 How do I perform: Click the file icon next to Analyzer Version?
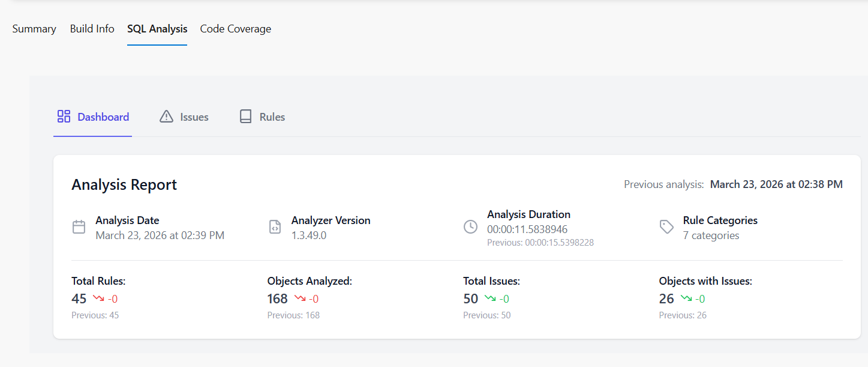[x=275, y=226]
